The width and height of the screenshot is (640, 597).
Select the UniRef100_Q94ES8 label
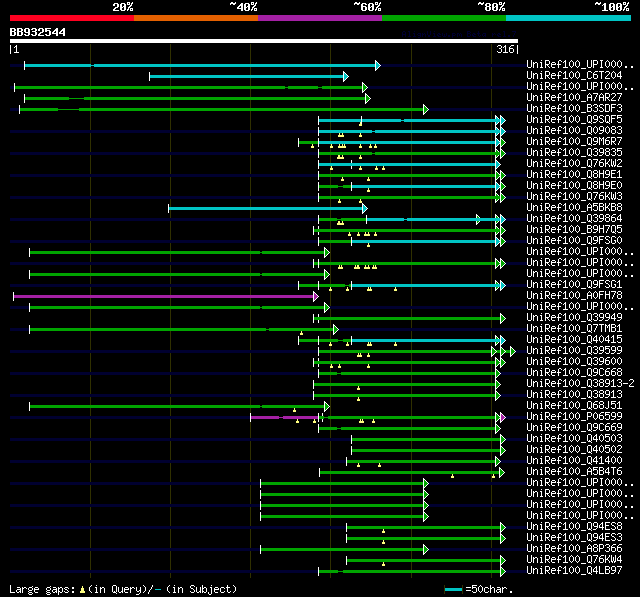pos(574,527)
